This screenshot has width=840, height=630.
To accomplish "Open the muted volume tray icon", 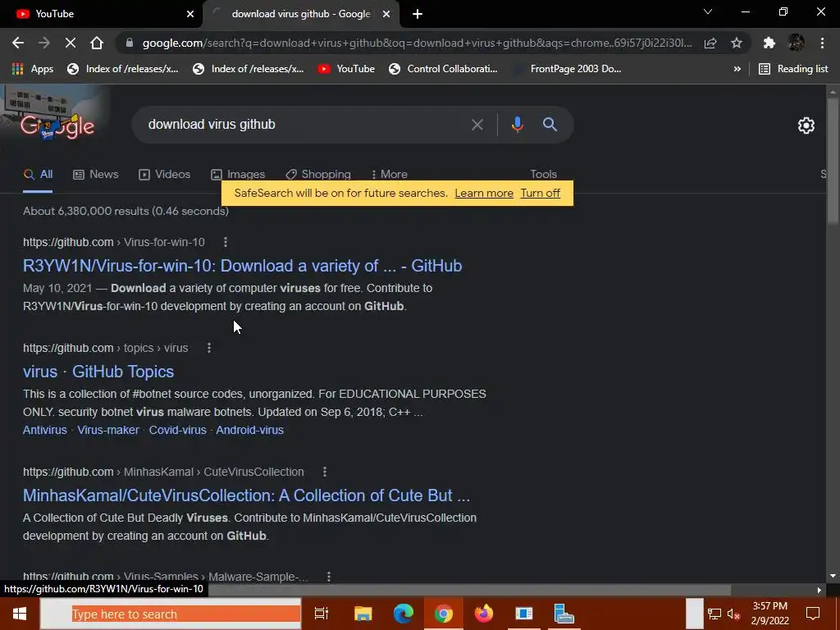I will pos(734,614).
